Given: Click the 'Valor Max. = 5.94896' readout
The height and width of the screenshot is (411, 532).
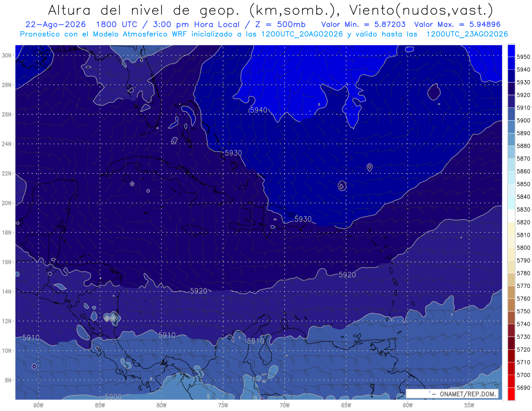Looking at the screenshot, I should click(458, 25).
